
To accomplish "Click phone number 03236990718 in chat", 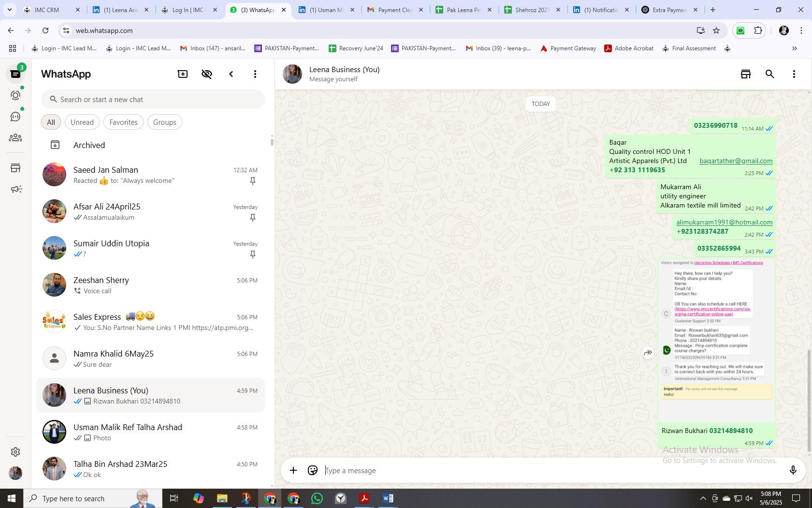I will [x=715, y=126].
